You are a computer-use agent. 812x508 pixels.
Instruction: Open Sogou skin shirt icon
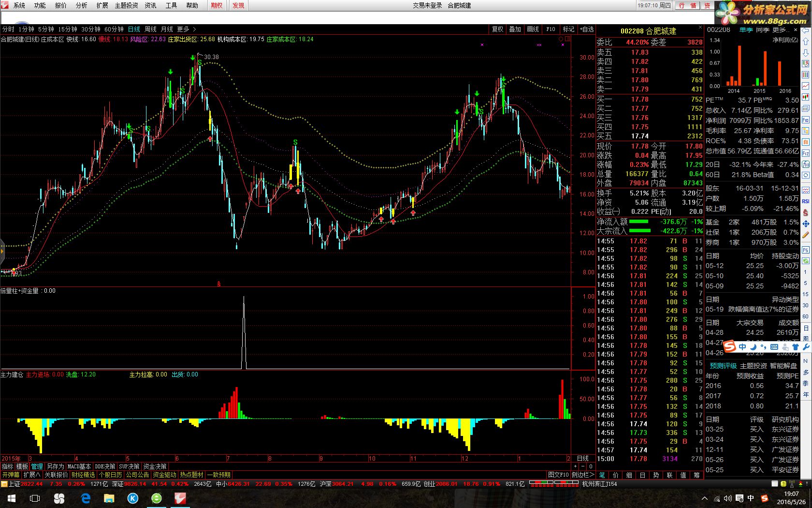point(796,347)
